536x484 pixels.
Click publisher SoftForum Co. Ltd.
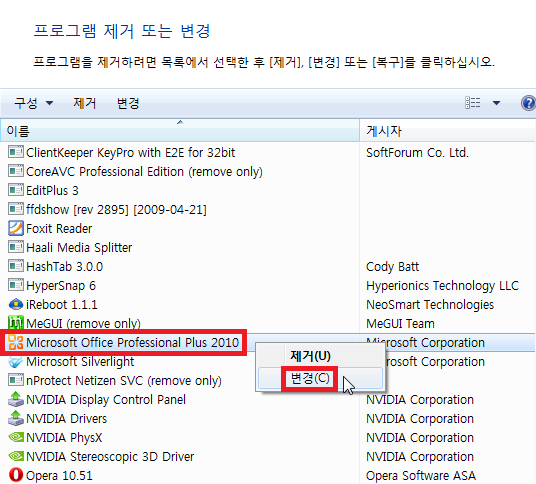click(x=417, y=152)
